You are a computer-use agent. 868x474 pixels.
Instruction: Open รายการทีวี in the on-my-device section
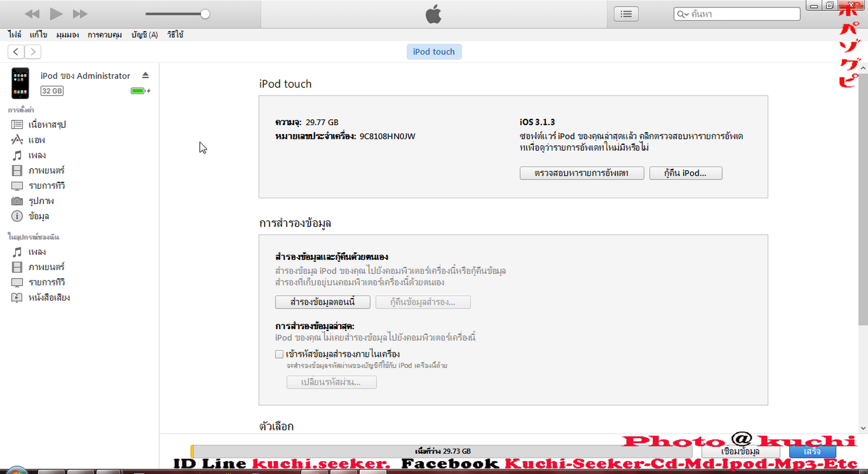47,282
